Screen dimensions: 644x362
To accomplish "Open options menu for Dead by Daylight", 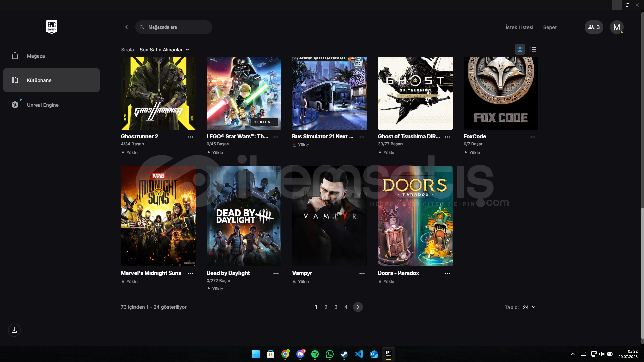I will [x=276, y=274].
